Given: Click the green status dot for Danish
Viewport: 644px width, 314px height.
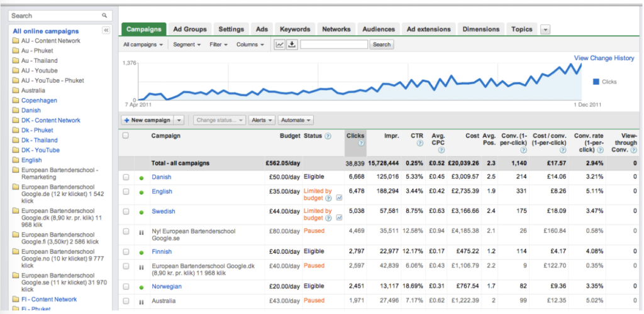Looking at the screenshot, I should click(x=142, y=178).
